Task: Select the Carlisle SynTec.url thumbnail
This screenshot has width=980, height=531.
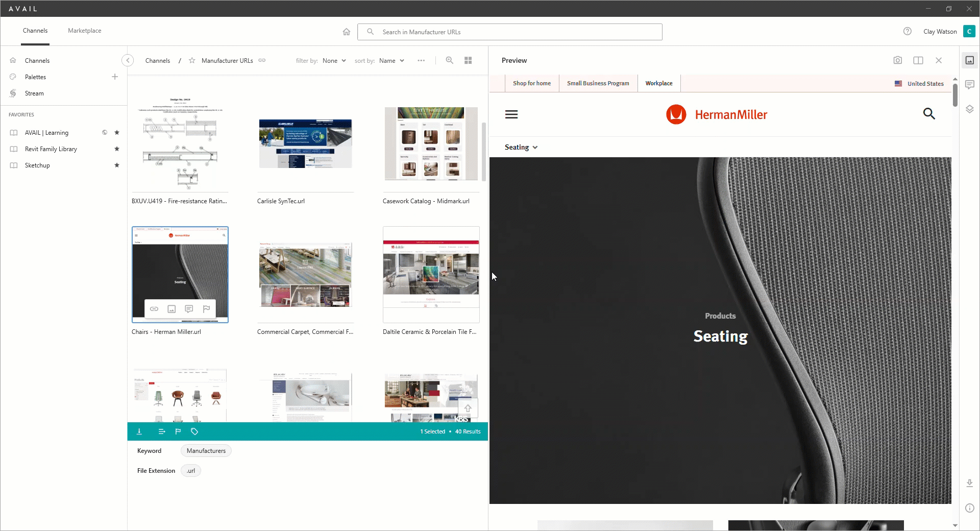Action: 305,144
